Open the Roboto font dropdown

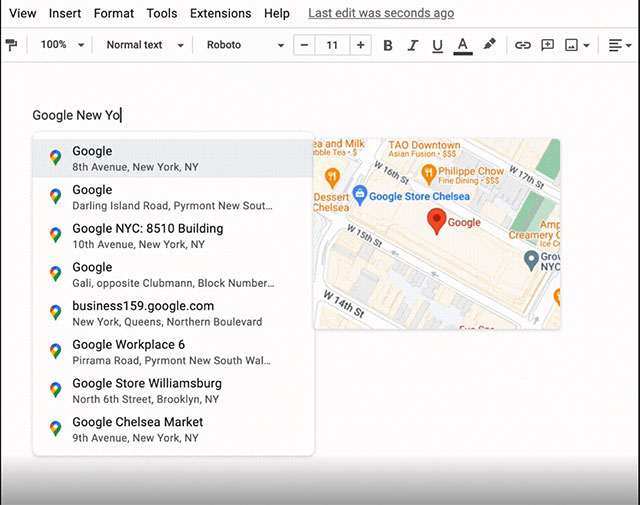tap(245, 45)
